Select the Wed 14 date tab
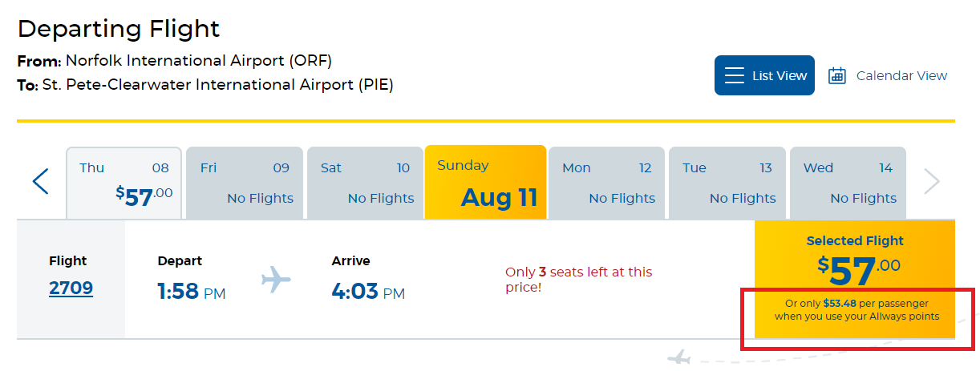The height and width of the screenshot is (371, 980). pos(848,183)
